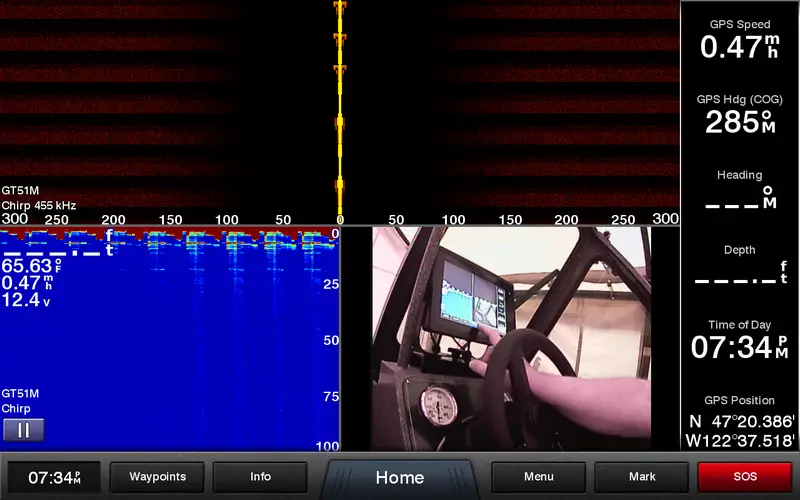
Task: Select the Heading data field
Action: click(x=740, y=190)
